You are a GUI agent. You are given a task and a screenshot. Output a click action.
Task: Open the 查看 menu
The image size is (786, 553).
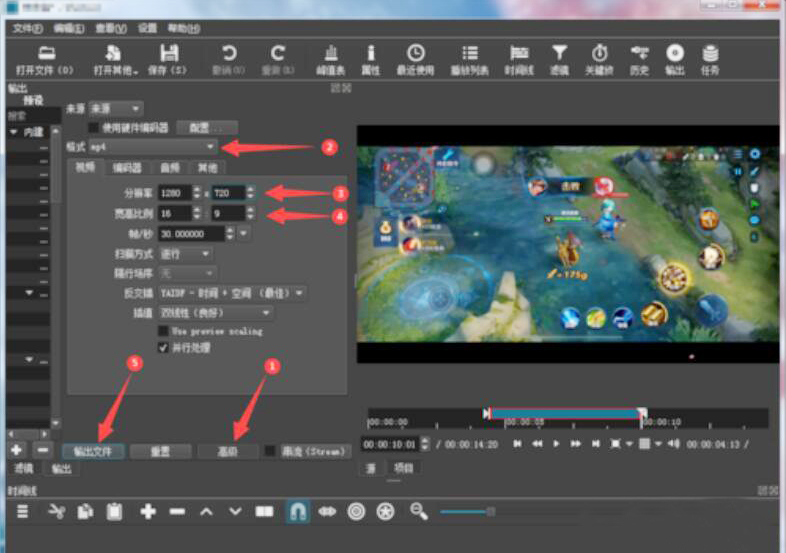tap(111, 29)
